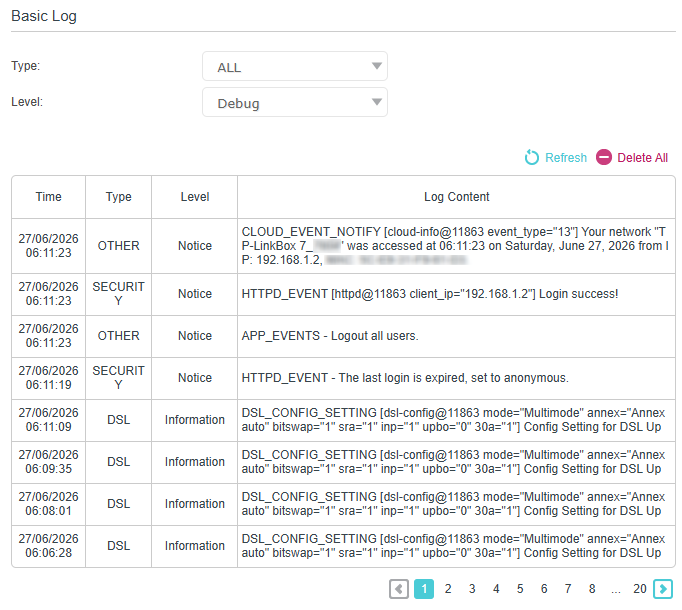Click timestamp 27/06/2026 06:09:35
682x610 pixels.
(x=48, y=462)
